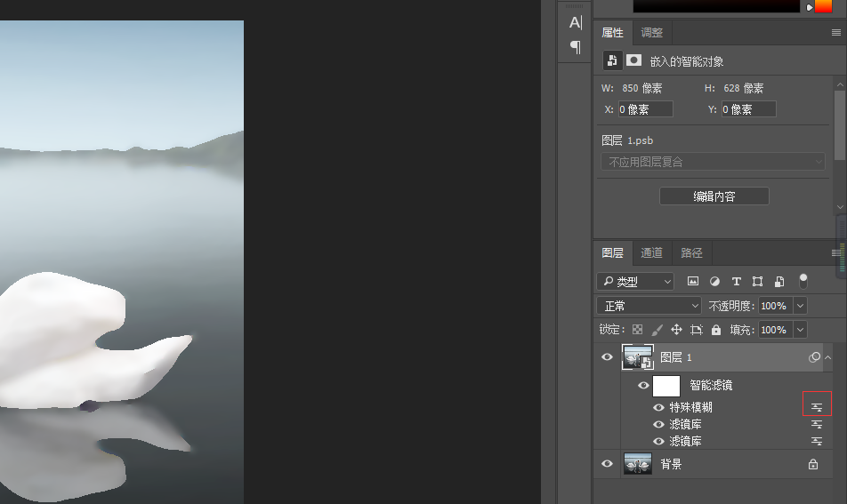Click prevent artboard auto-nesting lock icon
Viewport: 847px width, 504px height.
(697, 330)
